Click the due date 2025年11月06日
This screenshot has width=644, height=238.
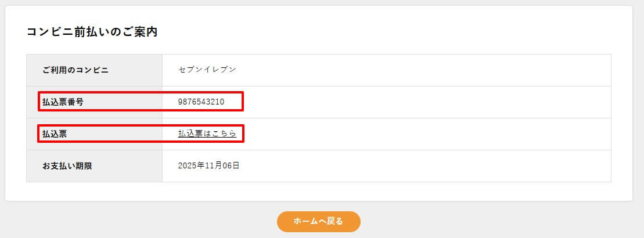tap(208, 166)
